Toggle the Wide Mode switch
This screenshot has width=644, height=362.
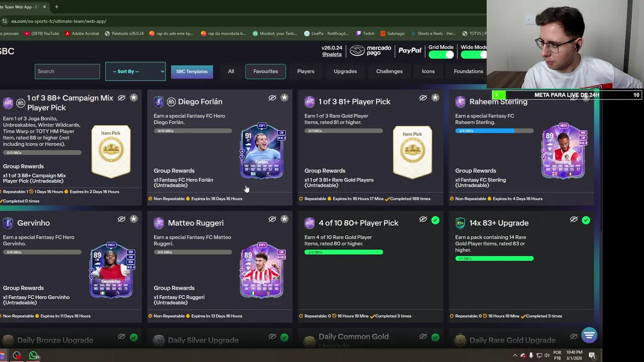(473, 55)
